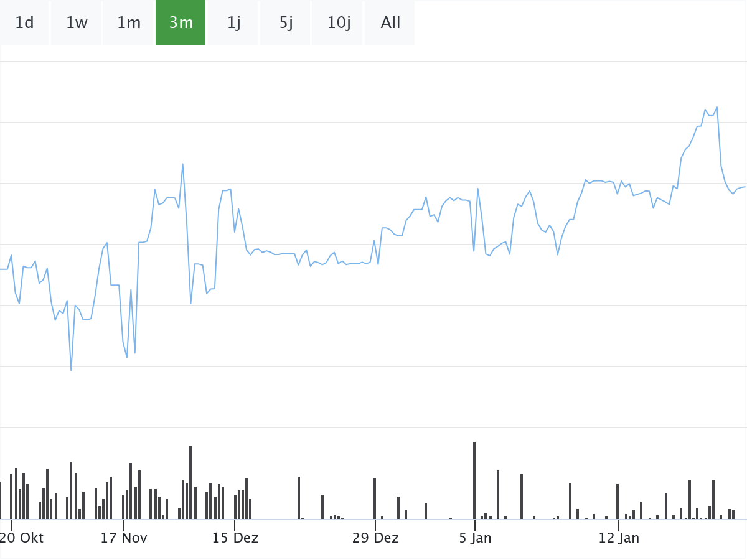Screen dimensions: 747x560
Task: Click the lowest dip of the price line
Action: (x=71, y=370)
